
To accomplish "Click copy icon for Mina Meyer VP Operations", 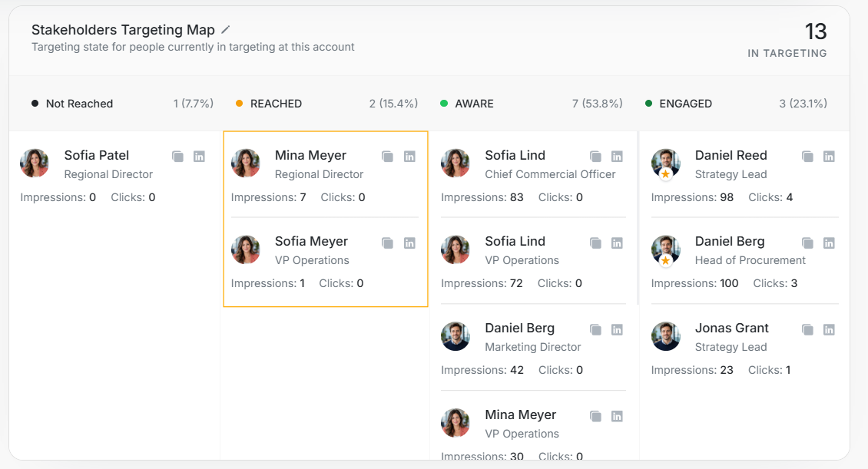I will click(595, 416).
